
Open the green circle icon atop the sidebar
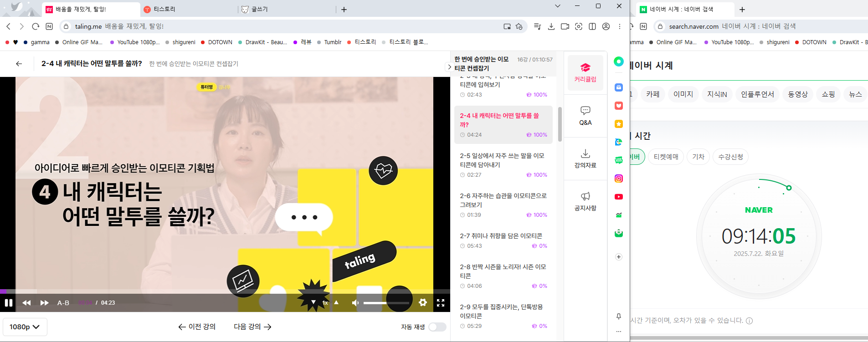pos(619,61)
